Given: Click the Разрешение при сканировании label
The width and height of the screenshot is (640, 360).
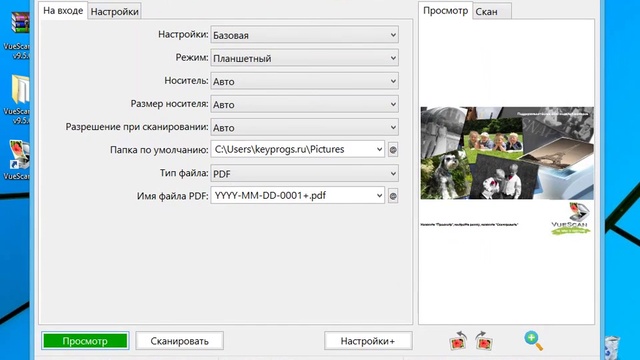Looking at the screenshot, I should pos(137,127).
